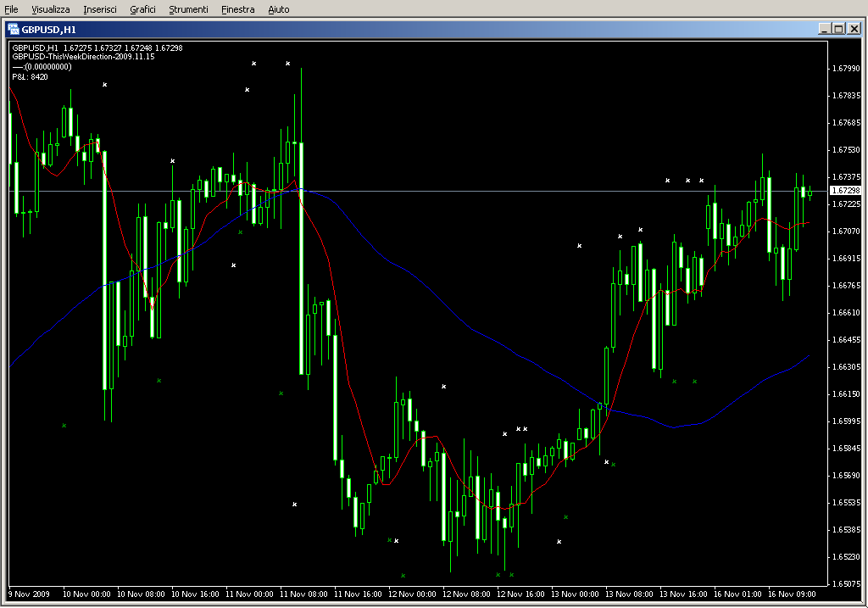Click the 13 Nov 08:00 time axis label

630,594
